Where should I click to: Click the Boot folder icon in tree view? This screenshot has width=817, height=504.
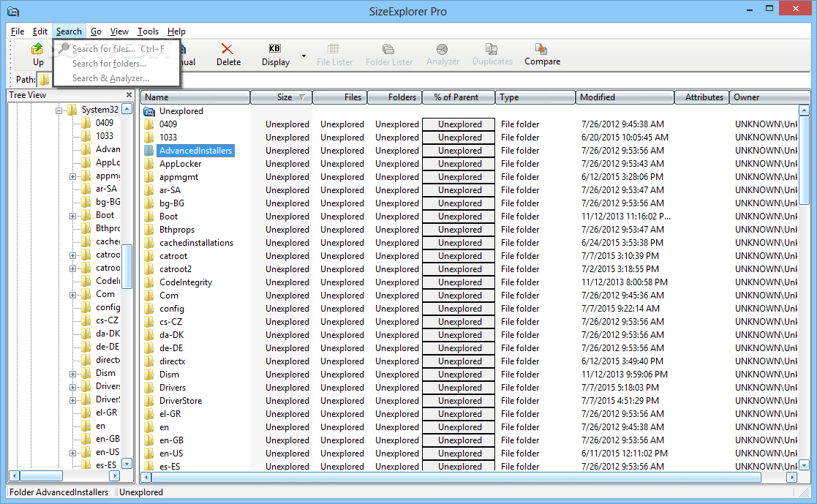click(86, 215)
